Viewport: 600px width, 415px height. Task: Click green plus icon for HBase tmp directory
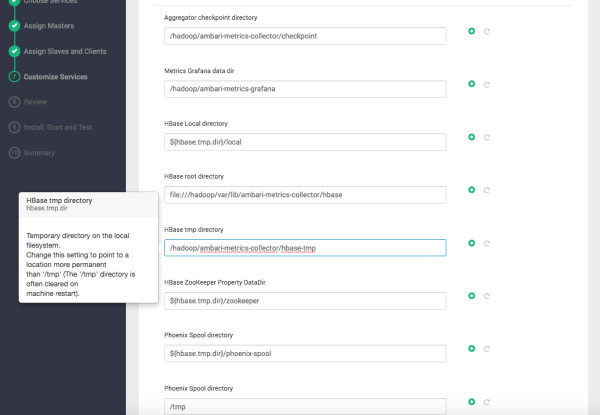[x=471, y=242]
